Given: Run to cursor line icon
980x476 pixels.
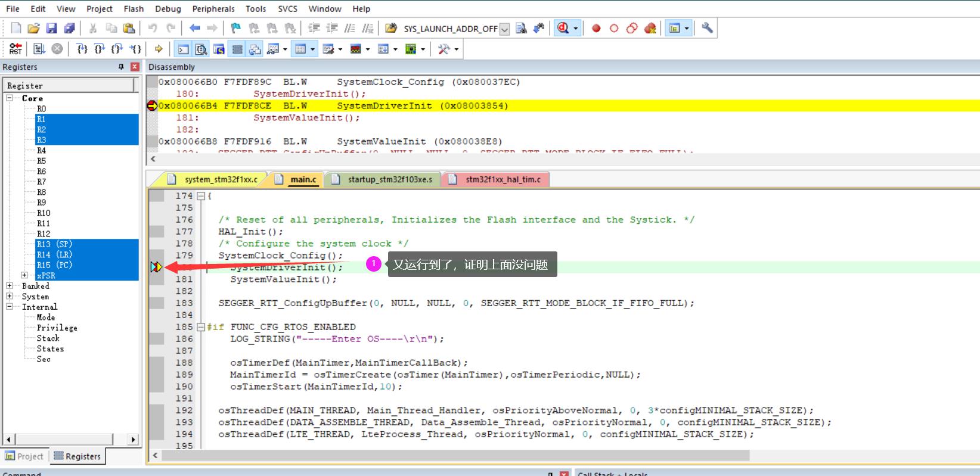Looking at the screenshot, I should click(x=136, y=49).
